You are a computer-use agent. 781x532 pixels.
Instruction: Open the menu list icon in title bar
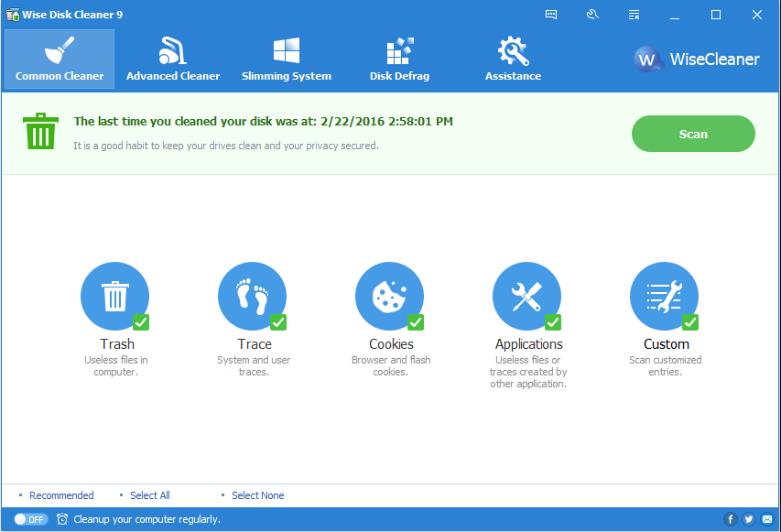(634, 15)
